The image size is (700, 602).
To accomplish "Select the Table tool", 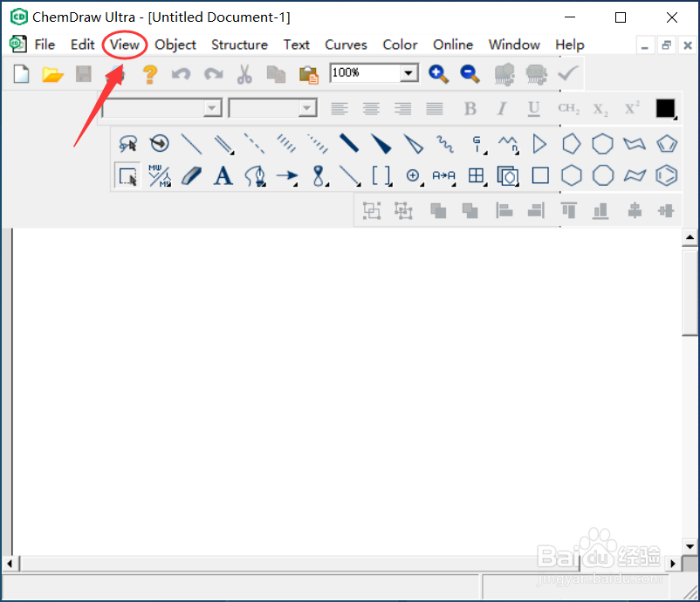I will pos(477,176).
